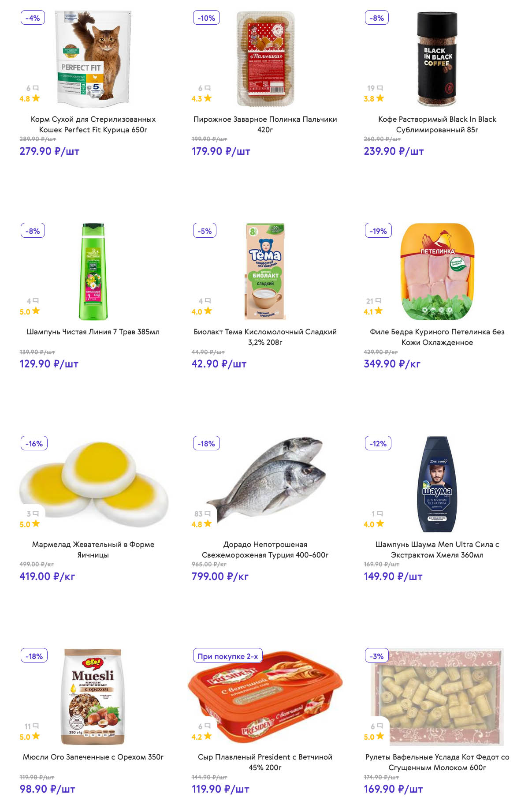Click the comments icon on Dorado fish

208,514
